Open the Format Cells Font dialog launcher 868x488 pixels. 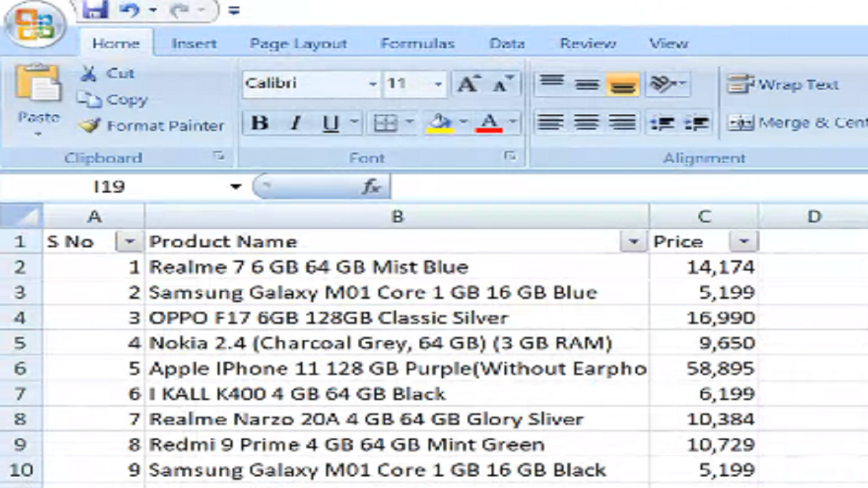tap(509, 157)
